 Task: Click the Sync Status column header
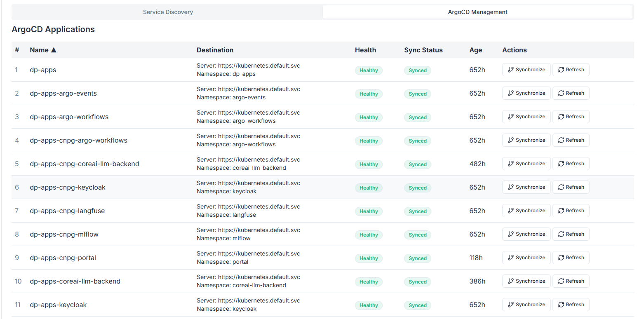click(423, 50)
